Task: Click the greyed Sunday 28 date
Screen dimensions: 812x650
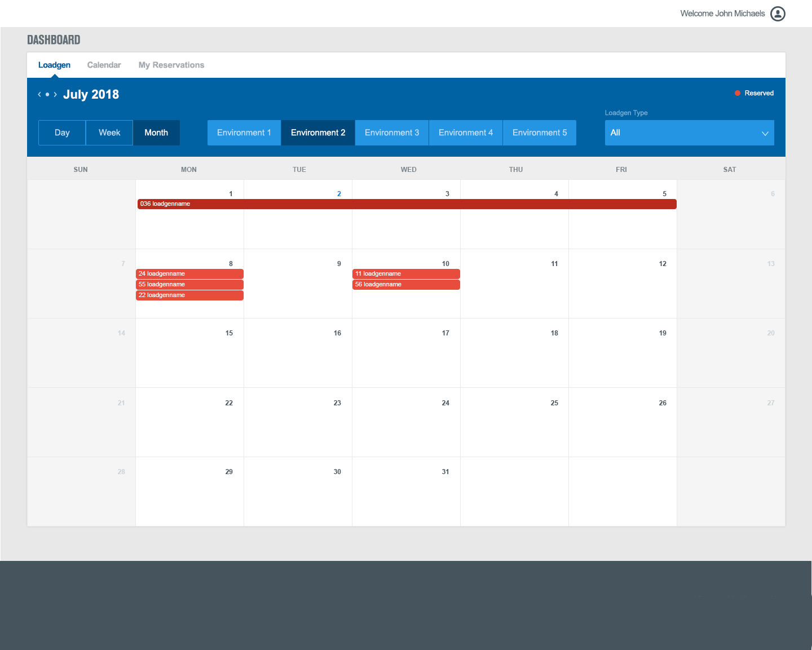Action: click(121, 472)
